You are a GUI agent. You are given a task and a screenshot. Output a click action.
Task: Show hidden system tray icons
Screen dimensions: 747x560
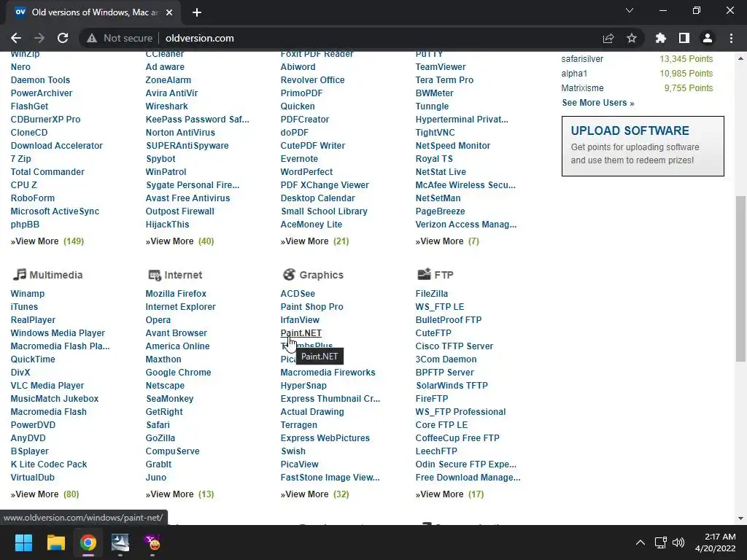[x=640, y=542]
